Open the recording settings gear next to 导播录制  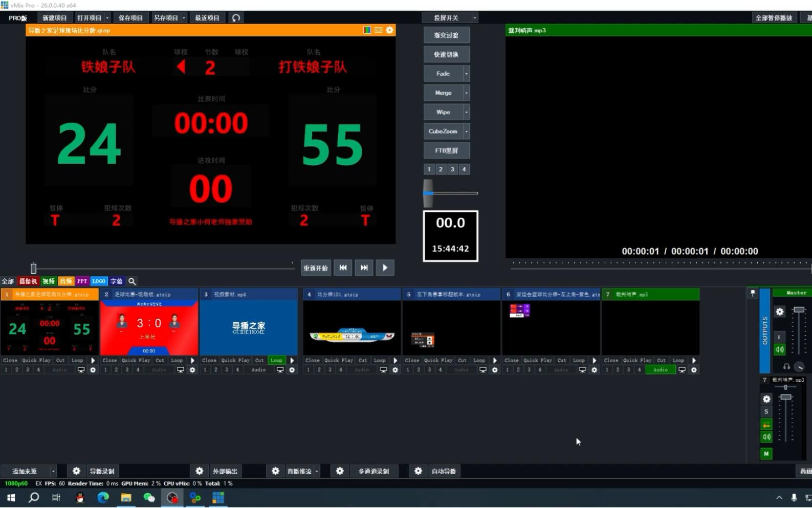76,471
